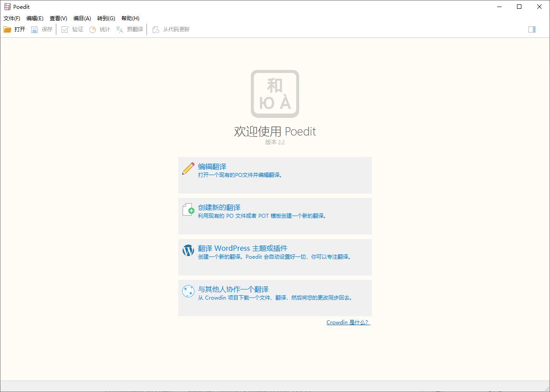Image resolution: width=550 pixels, height=392 pixels.
Task: Toggle the sidebar panel icon at toolbar right
Action: (532, 29)
